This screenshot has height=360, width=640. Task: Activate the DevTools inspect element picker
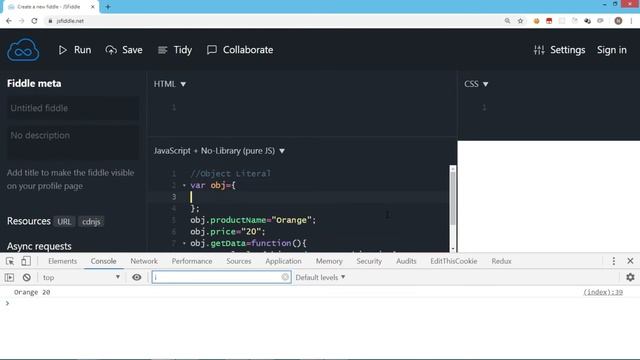(10, 261)
